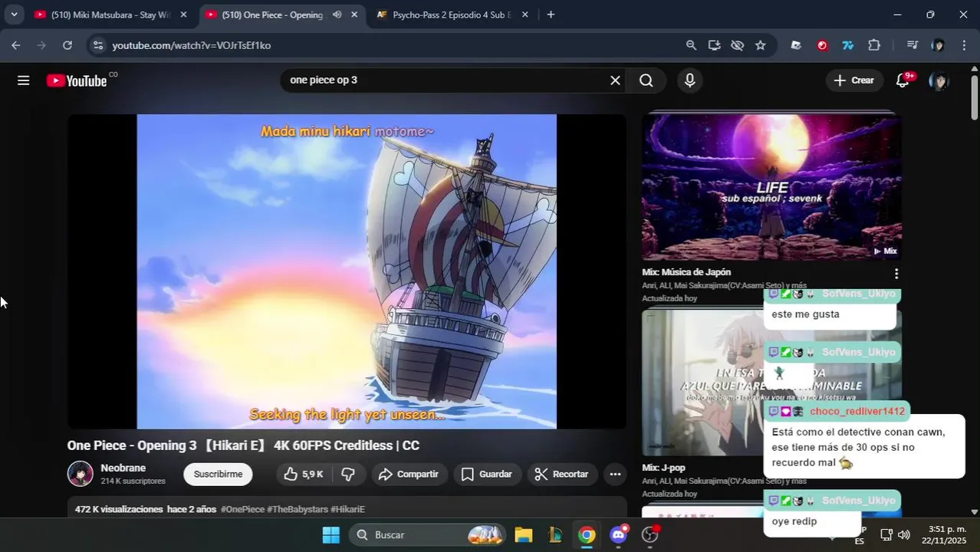The height and width of the screenshot is (552, 980).
Task: Open OBS Studio from the taskbar
Action: click(650, 534)
